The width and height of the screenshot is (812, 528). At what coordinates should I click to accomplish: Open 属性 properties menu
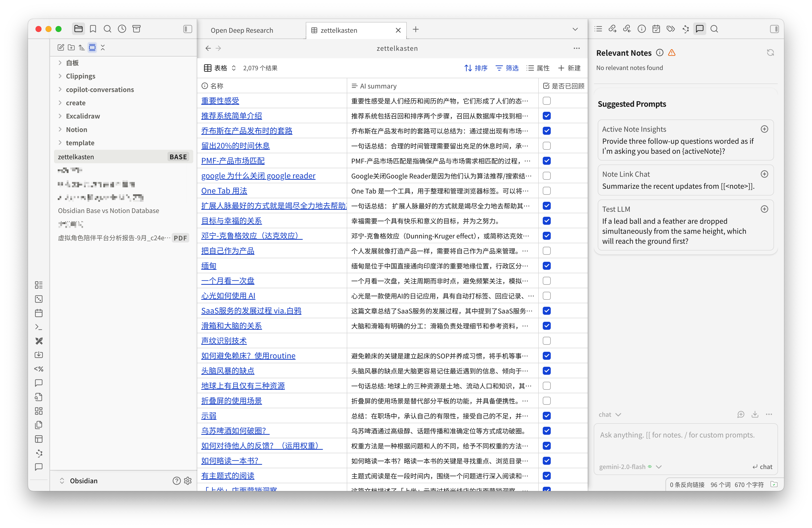point(538,68)
